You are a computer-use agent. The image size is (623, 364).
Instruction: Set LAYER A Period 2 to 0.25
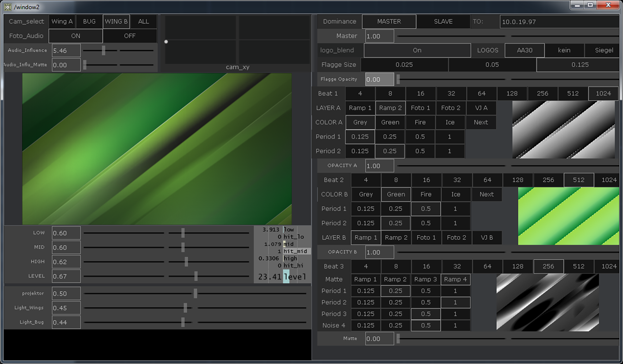[x=390, y=151]
